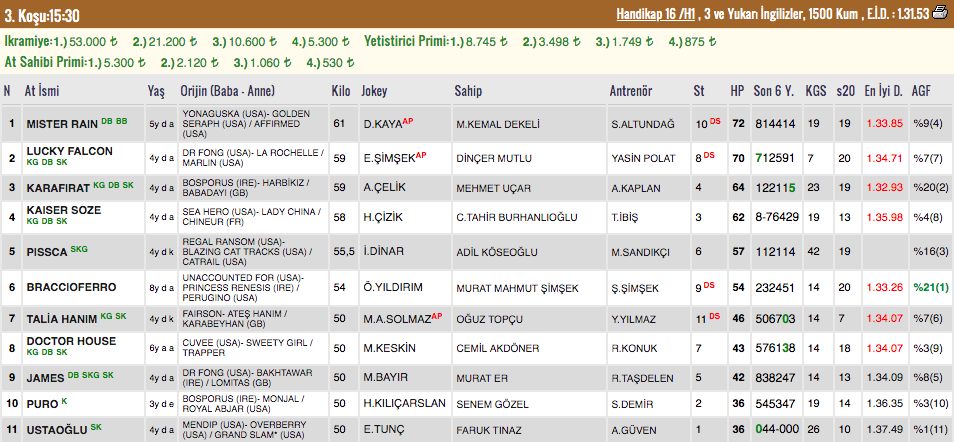
Task: Open horse KARAFIRAT details
Action: tap(58, 188)
